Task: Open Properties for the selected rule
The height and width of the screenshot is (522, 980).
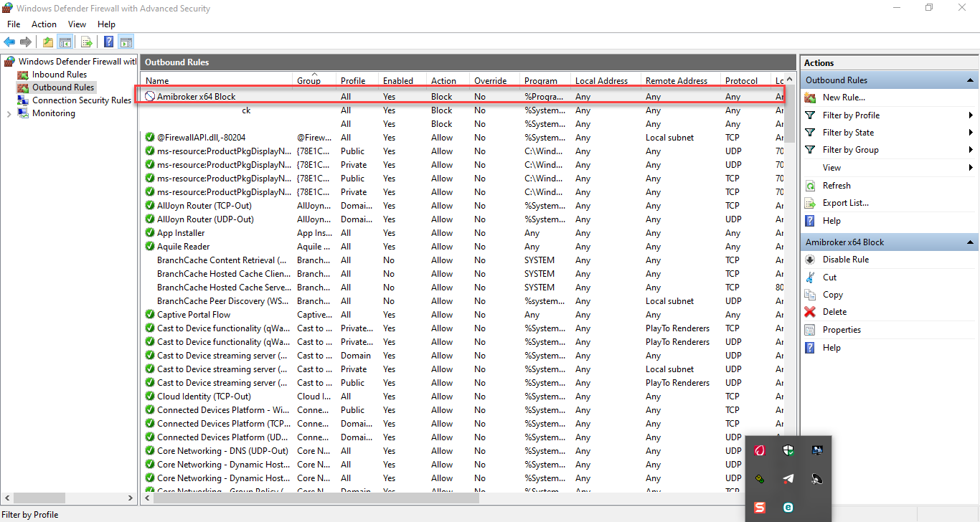Action: [x=842, y=330]
